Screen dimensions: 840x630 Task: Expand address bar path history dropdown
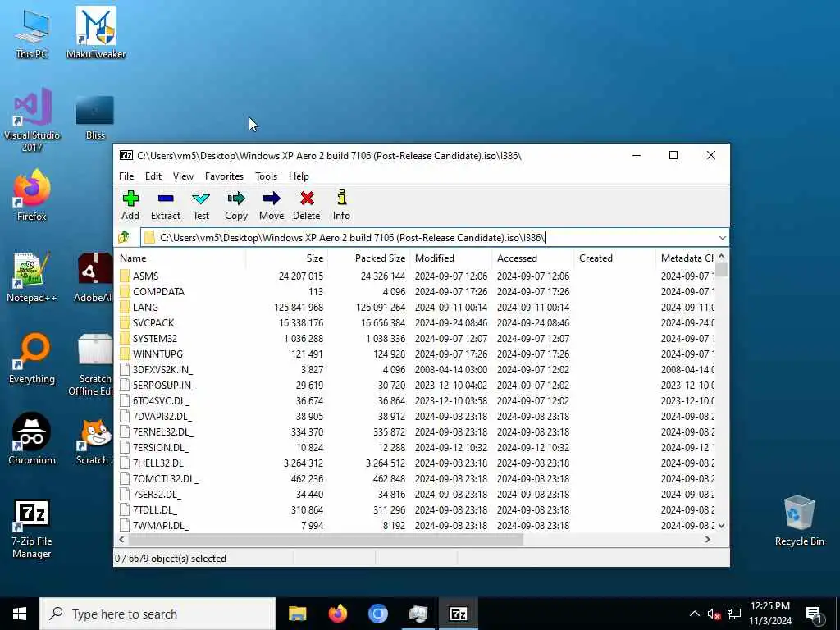click(722, 237)
